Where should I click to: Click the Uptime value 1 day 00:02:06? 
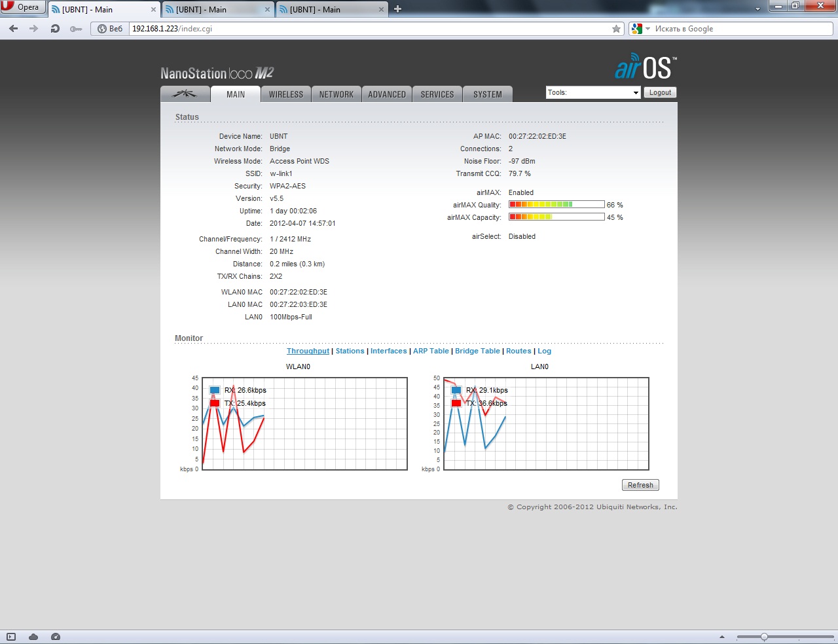293,211
